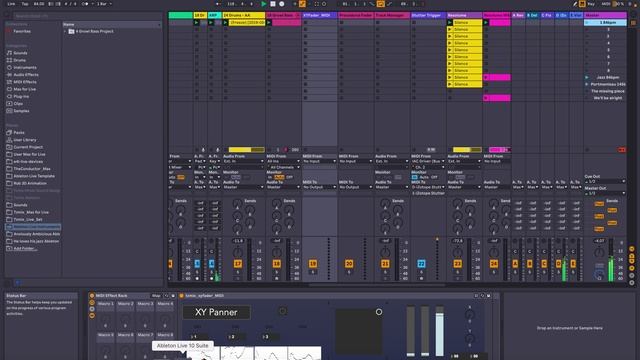Select the scene named The missing piece

pyautogui.click(x=608, y=91)
